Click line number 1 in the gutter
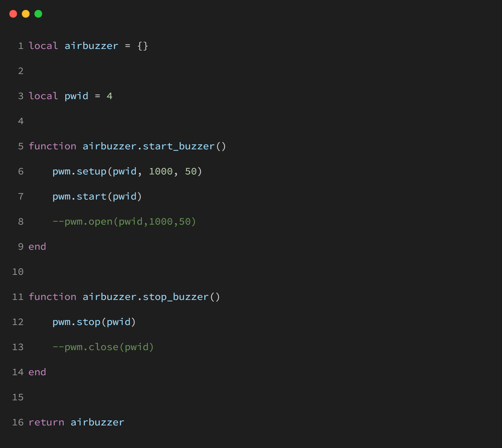Viewport: 502px width, 448px height. tap(21, 46)
